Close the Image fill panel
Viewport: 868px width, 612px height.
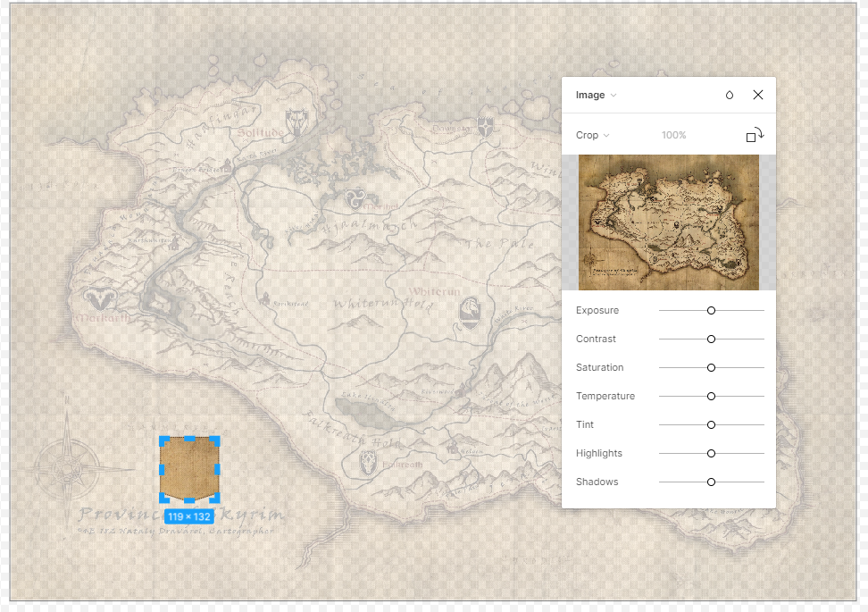pyautogui.click(x=758, y=96)
